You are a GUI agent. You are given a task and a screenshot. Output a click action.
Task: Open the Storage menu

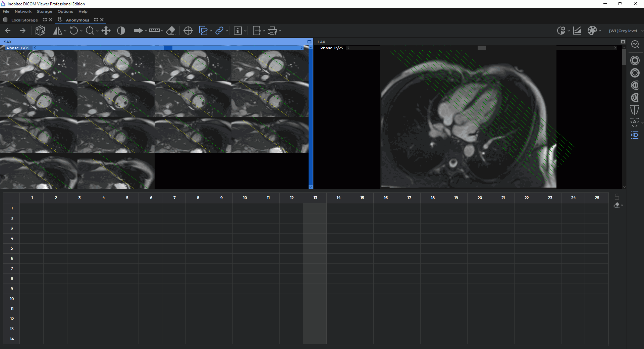(44, 11)
